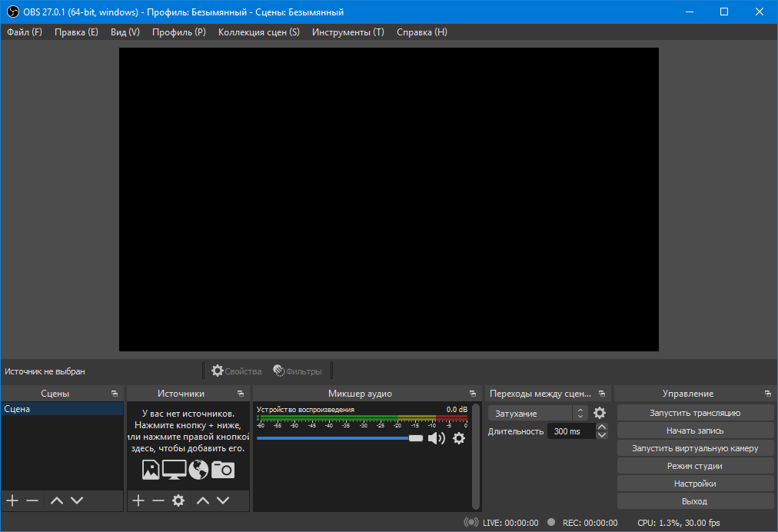Enable Режим студии

pyautogui.click(x=695, y=466)
